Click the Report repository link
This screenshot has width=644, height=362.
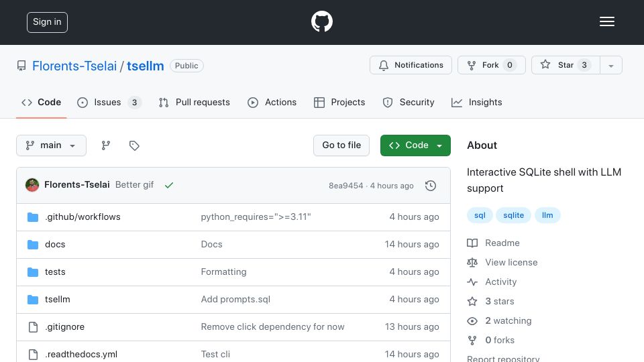(503, 358)
